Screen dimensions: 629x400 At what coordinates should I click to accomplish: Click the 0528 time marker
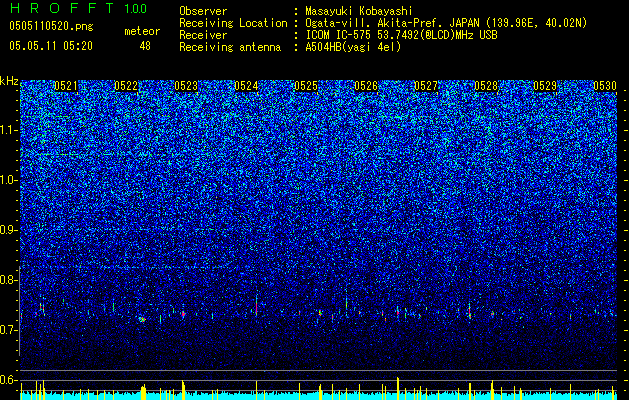[x=486, y=86]
